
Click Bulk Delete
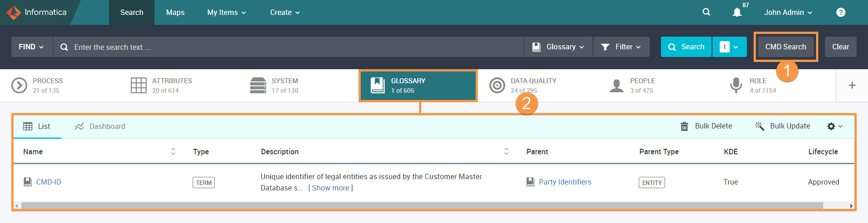pyautogui.click(x=707, y=126)
